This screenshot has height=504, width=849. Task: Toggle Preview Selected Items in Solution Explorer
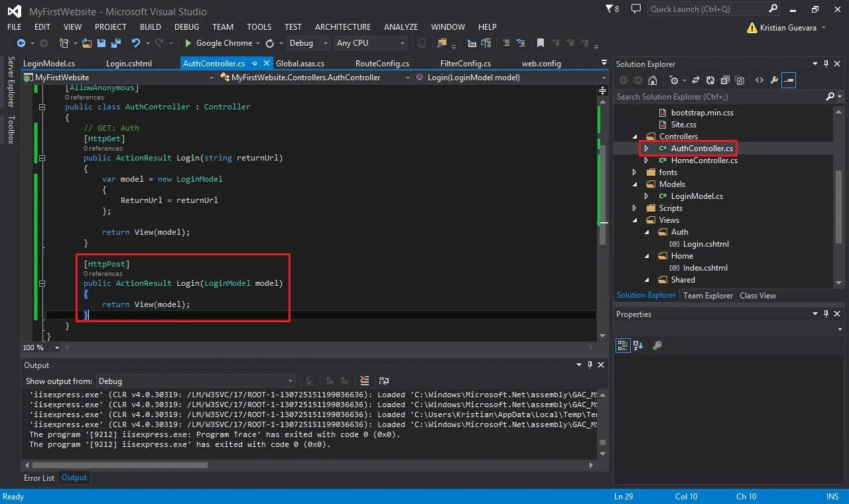(789, 80)
